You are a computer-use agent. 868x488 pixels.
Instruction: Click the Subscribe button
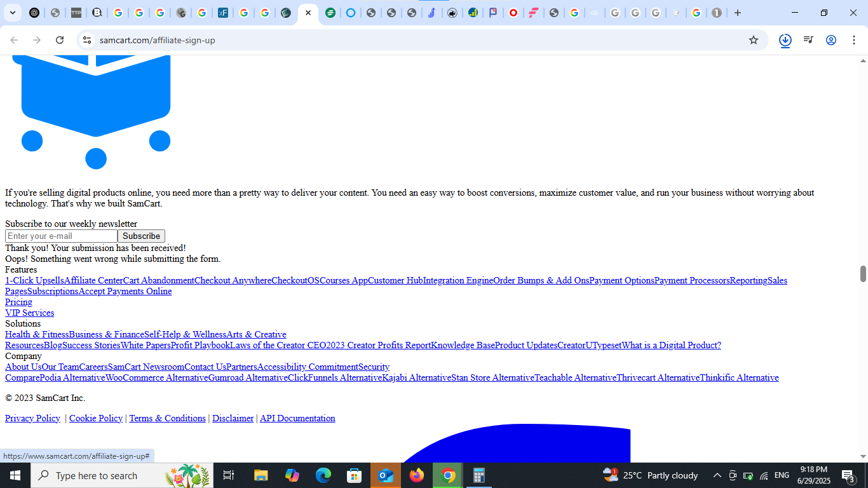(x=141, y=236)
